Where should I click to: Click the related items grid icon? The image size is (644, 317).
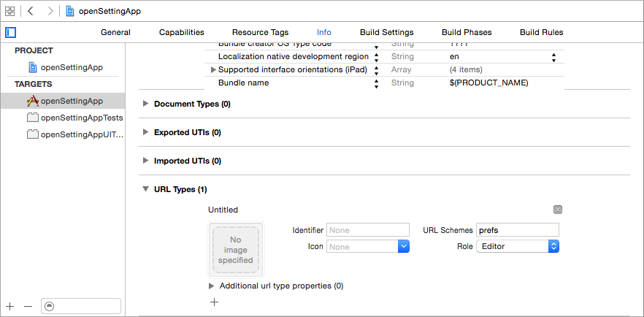point(10,11)
